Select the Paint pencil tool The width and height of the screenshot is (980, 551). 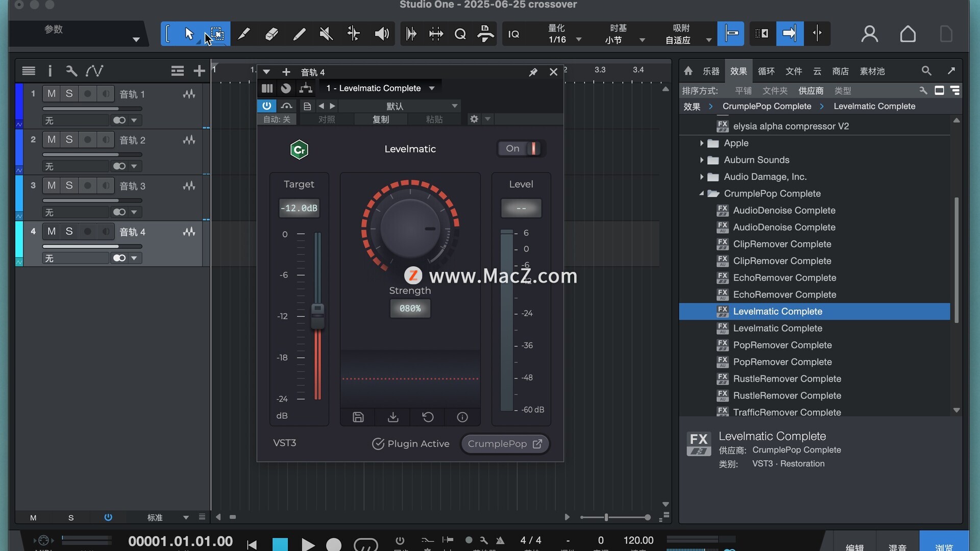click(299, 34)
